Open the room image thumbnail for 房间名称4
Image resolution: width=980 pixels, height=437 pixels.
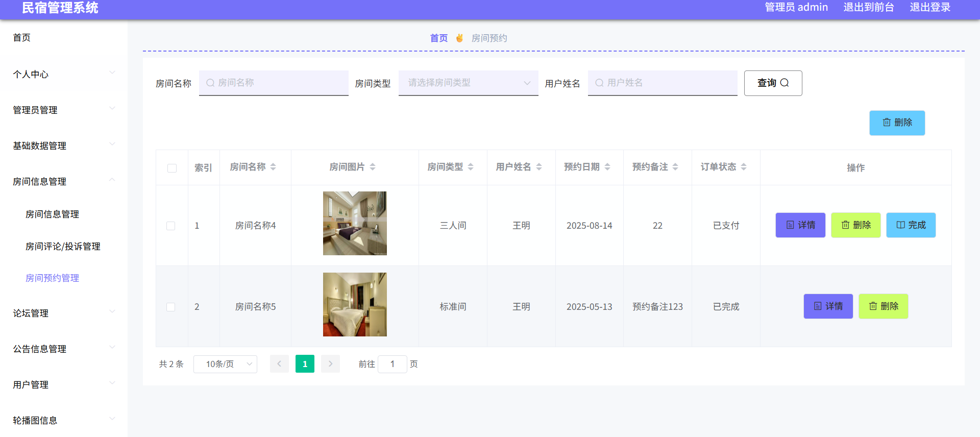[x=355, y=223]
